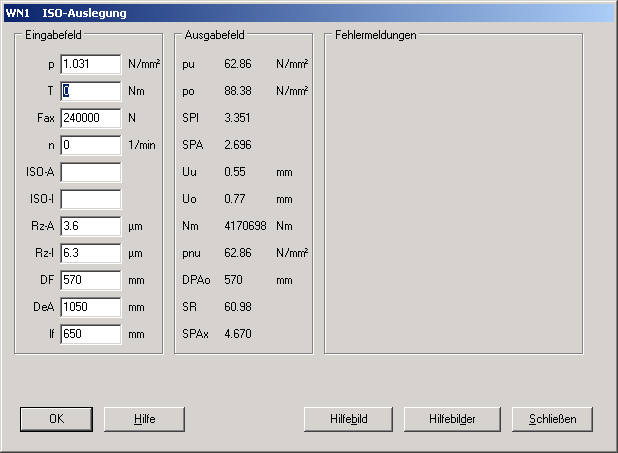Viewport: 618px width, 453px height.
Task: Click the Nm output value 4170698
Action: coord(245,226)
